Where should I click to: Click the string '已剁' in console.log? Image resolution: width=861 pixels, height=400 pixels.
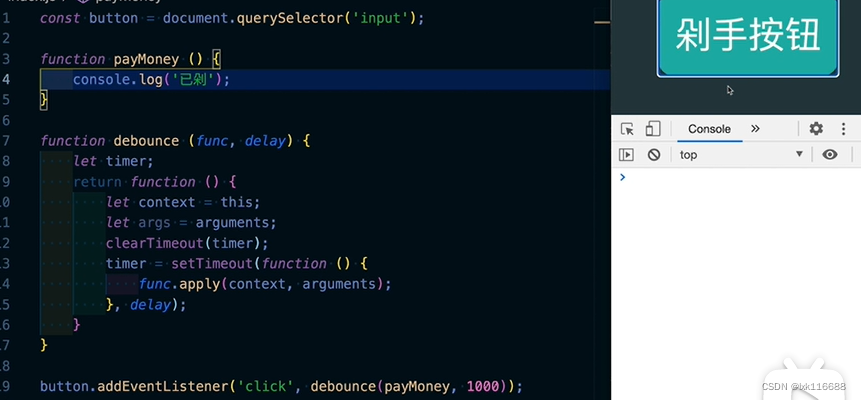[192, 80]
